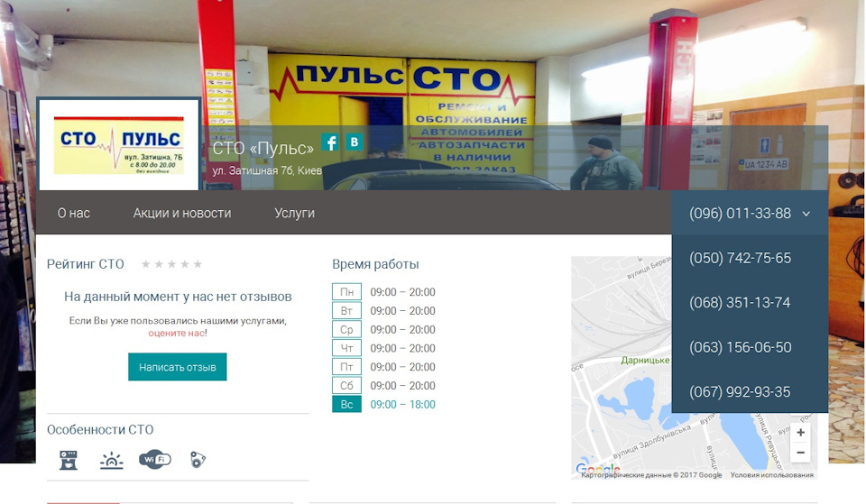The image size is (866, 504).
Task: Click the Время работы heading
Action: point(375,264)
